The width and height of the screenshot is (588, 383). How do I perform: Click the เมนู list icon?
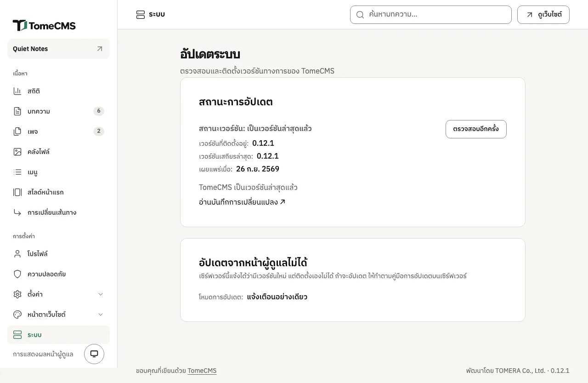(x=17, y=172)
